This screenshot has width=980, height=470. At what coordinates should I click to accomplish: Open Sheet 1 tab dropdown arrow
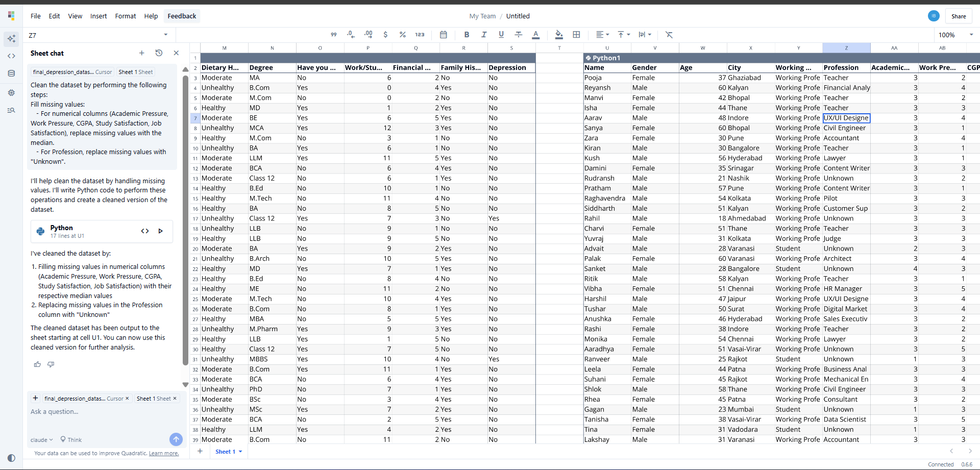pyautogui.click(x=240, y=452)
